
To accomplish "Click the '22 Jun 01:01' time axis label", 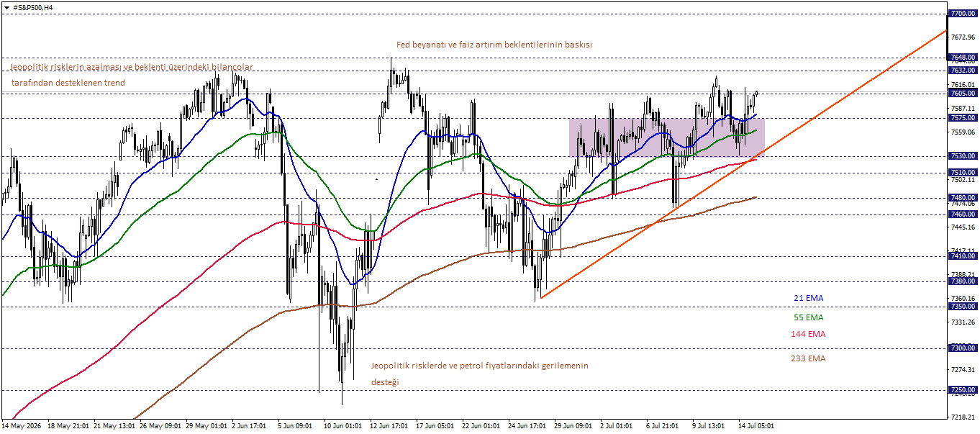I will 482,426.
